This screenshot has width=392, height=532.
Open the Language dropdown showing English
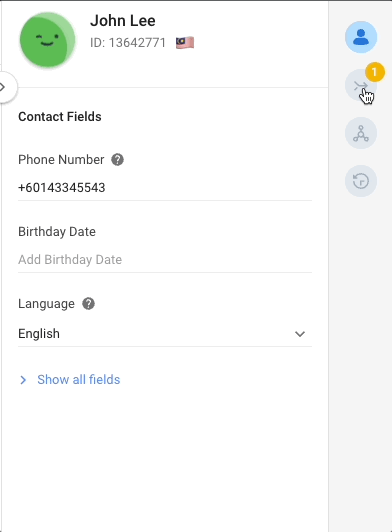point(165,334)
